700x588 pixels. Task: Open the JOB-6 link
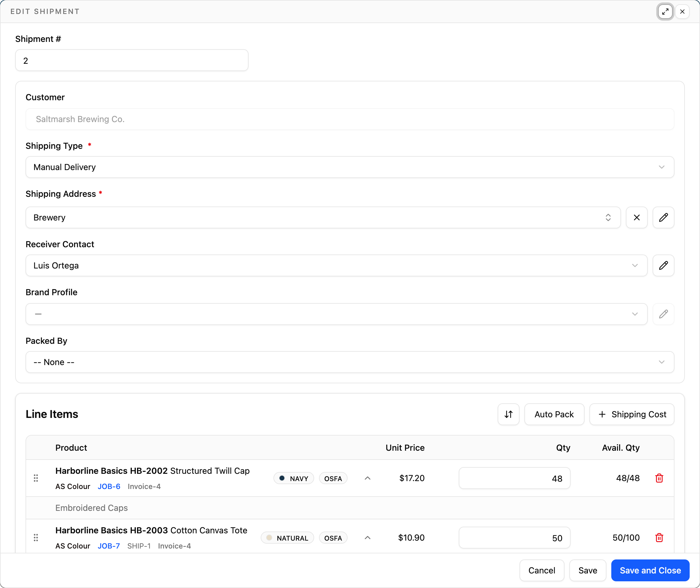109,486
